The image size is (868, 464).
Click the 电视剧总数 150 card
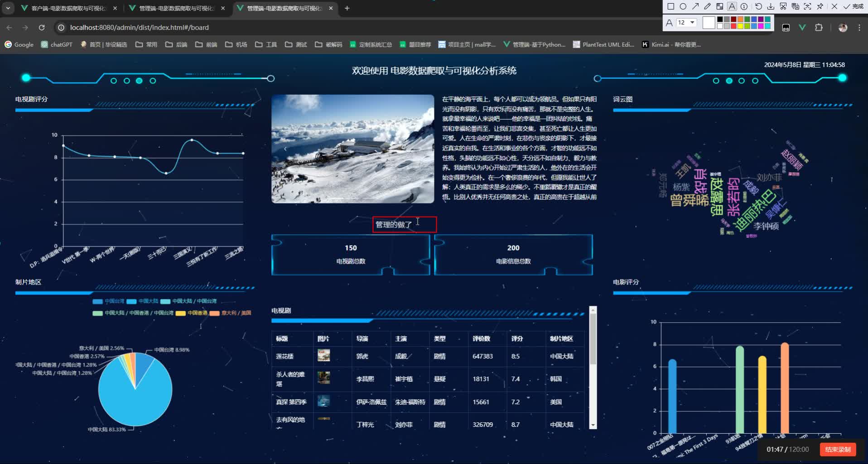(x=351, y=255)
